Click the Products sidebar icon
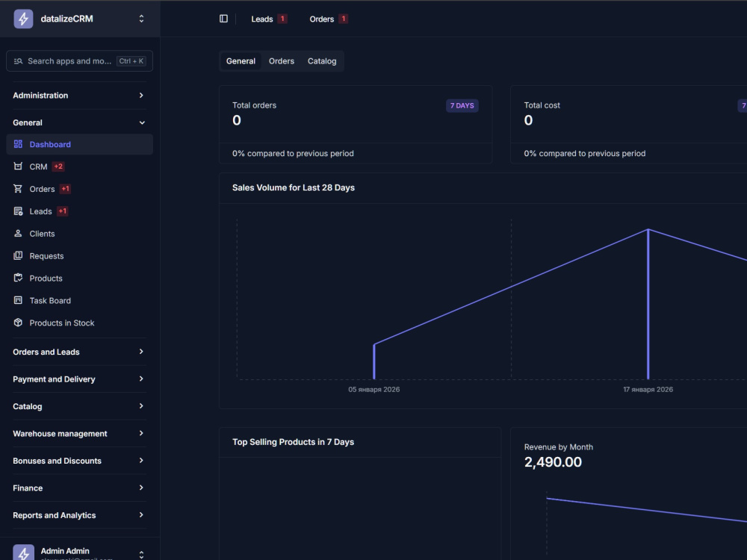 (18, 278)
